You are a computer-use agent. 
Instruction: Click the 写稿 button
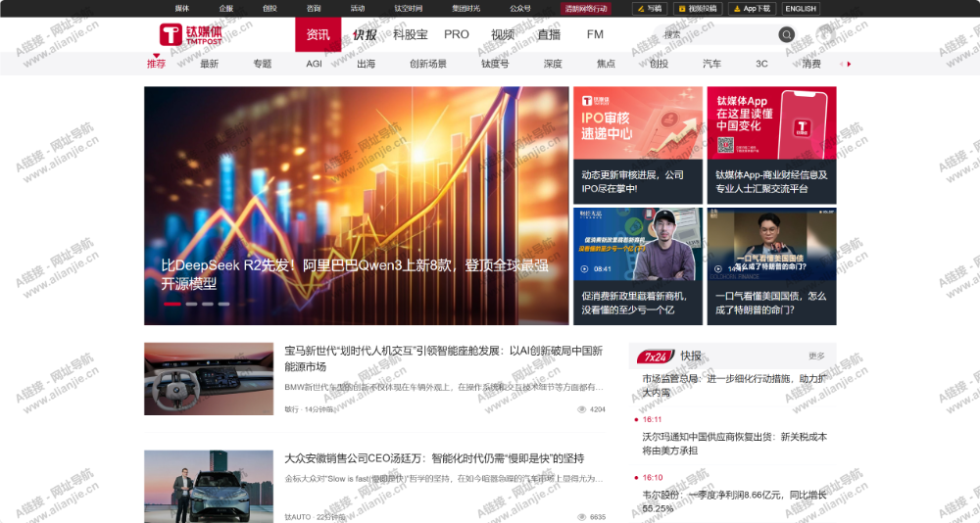650,9
